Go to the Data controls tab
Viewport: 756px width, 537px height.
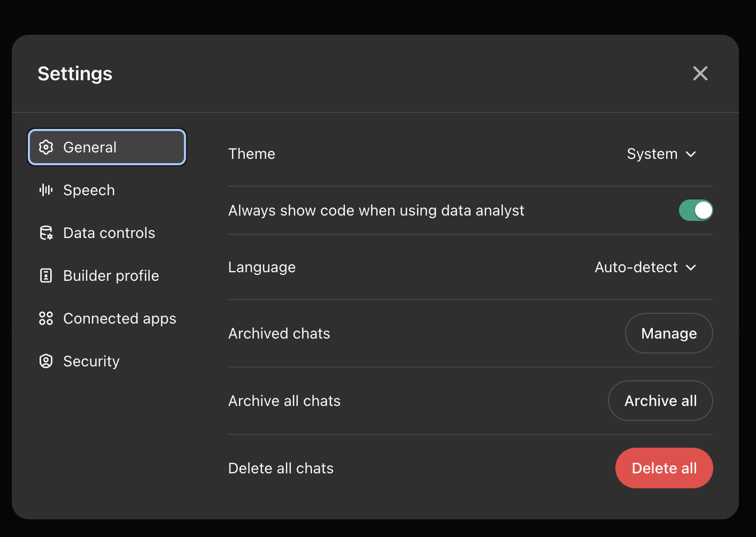pos(109,233)
